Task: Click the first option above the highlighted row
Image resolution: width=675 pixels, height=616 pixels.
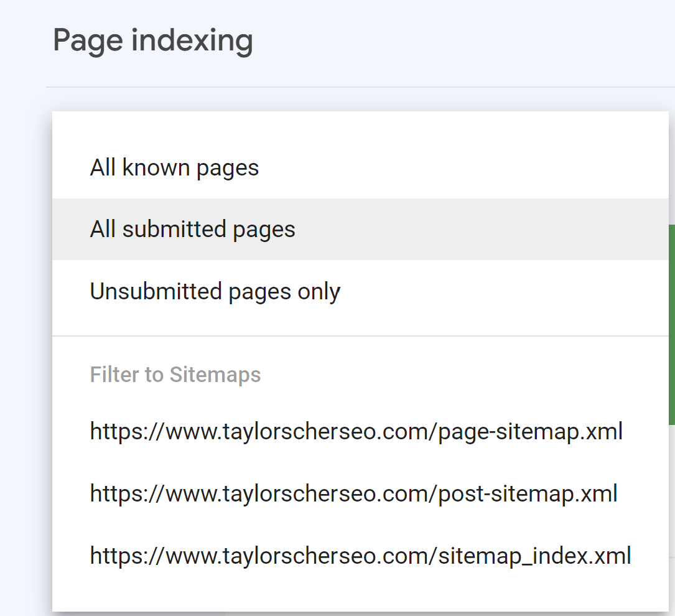Action: pyautogui.click(x=174, y=168)
